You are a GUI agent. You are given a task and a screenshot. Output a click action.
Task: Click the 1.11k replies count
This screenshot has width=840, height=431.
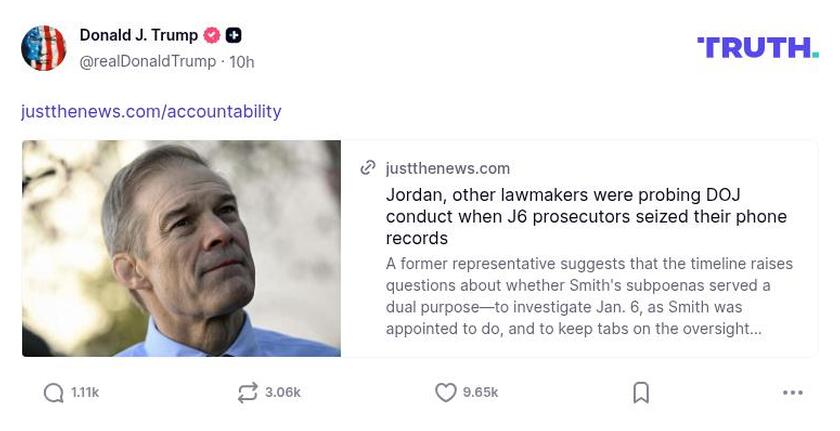[85, 393]
